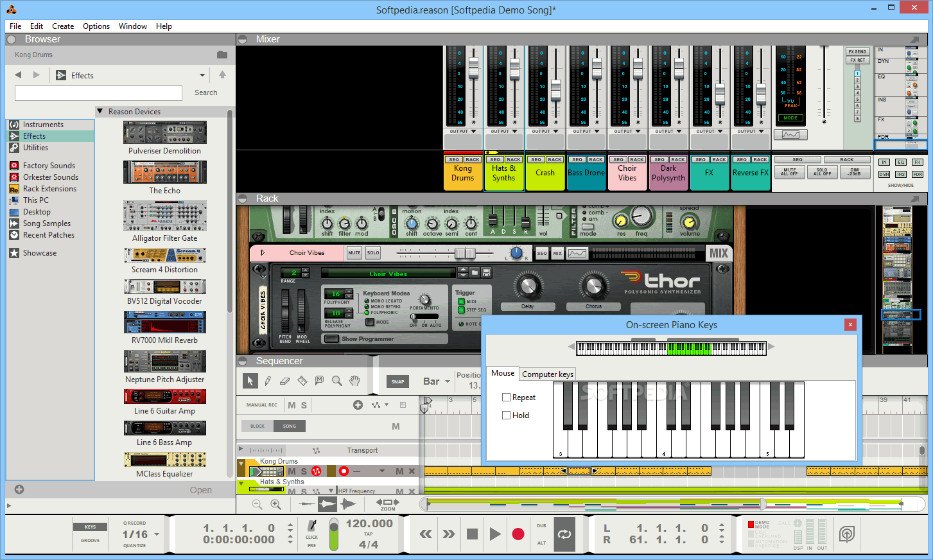This screenshot has width=933, height=560.
Task: Click the red Record button in transport
Action: (518, 534)
